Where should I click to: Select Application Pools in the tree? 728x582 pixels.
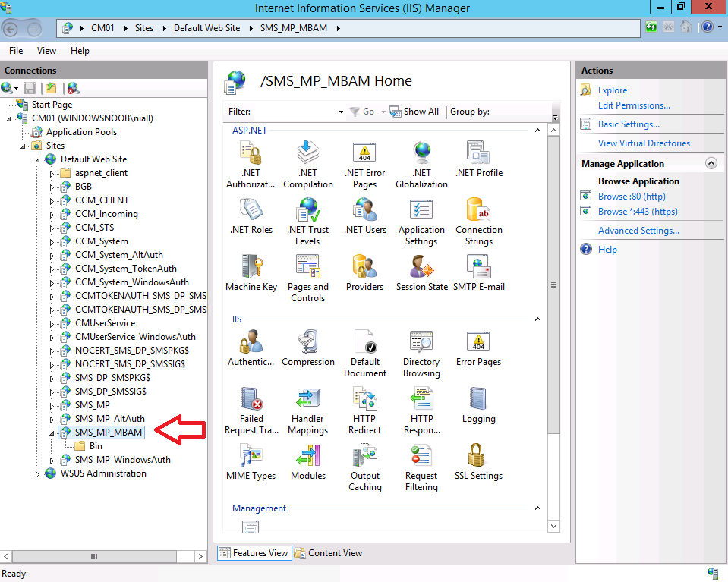[81, 132]
